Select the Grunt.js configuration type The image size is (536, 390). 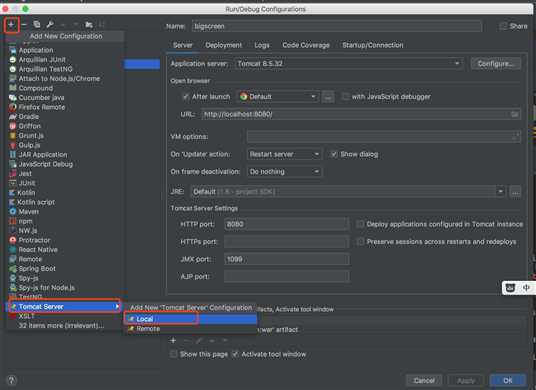[x=31, y=136]
